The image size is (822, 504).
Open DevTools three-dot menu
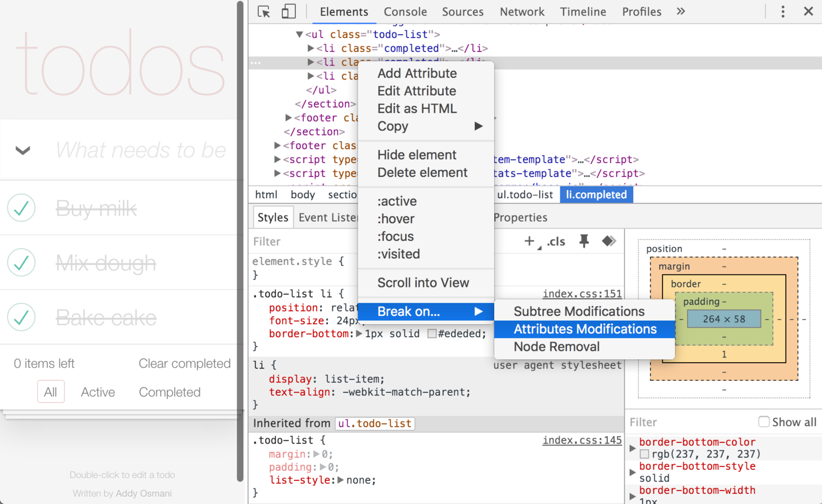(x=783, y=12)
